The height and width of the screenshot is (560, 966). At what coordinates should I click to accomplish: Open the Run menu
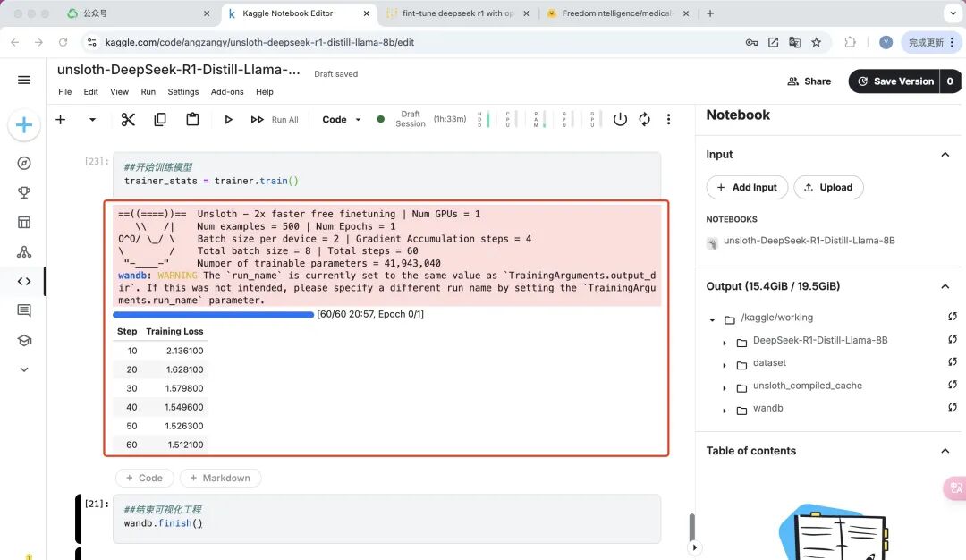[148, 92]
